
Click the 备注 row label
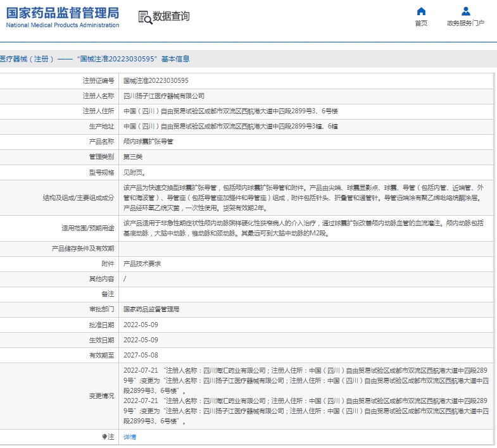point(108,294)
